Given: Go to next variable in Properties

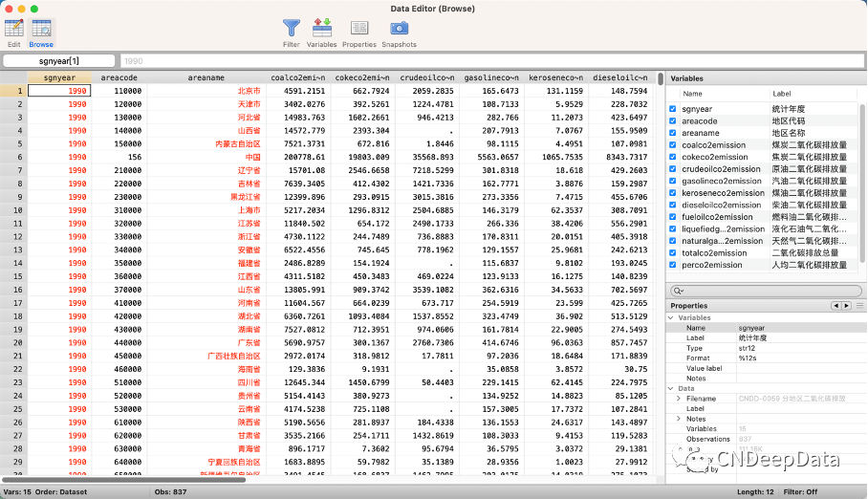Looking at the screenshot, I should point(846,306).
